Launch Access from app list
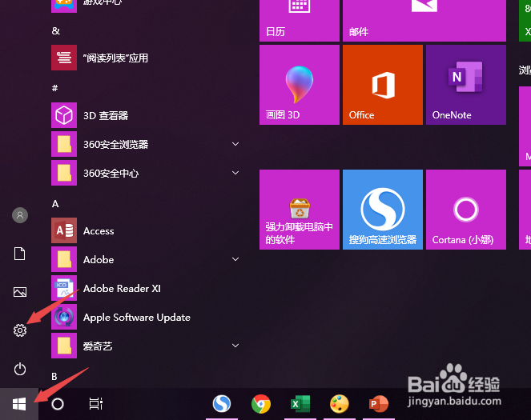The width and height of the screenshot is (531, 420). pyautogui.click(x=146, y=230)
